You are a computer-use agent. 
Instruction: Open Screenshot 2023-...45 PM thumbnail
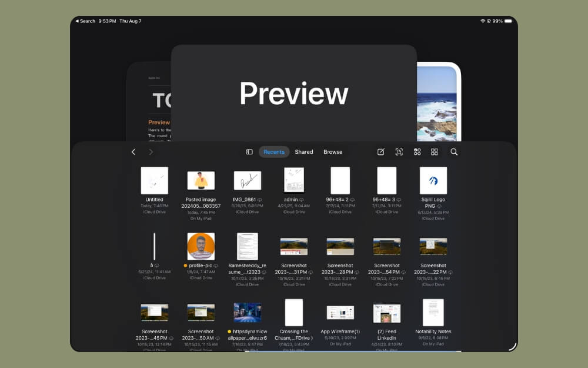[155, 313]
